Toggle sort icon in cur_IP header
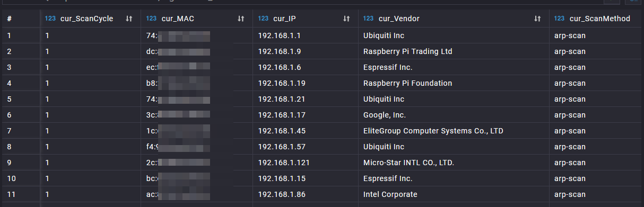 coord(346,19)
